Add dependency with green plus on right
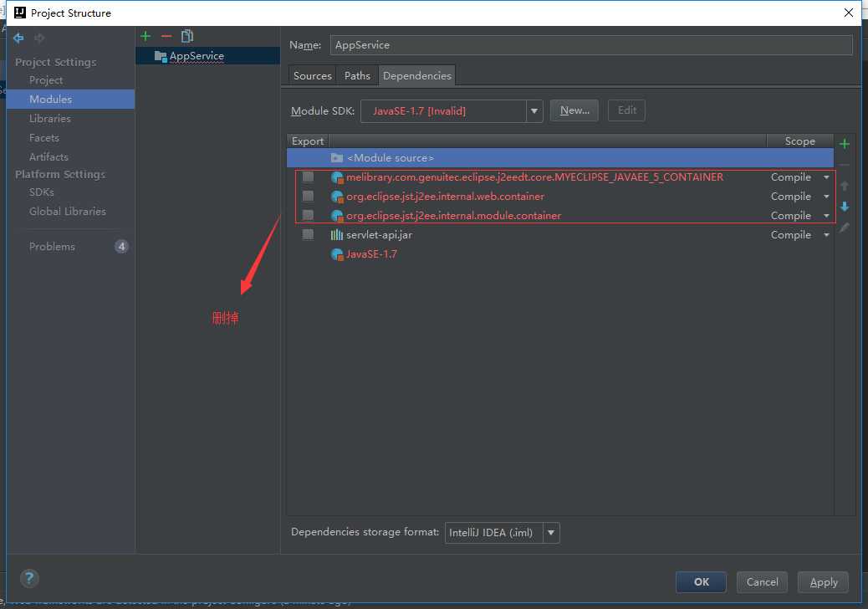868x609 pixels. tap(845, 145)
